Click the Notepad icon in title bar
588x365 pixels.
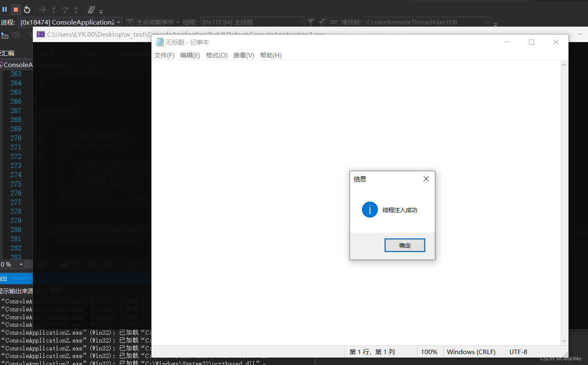pyautogui.click(x=159, y=42)
